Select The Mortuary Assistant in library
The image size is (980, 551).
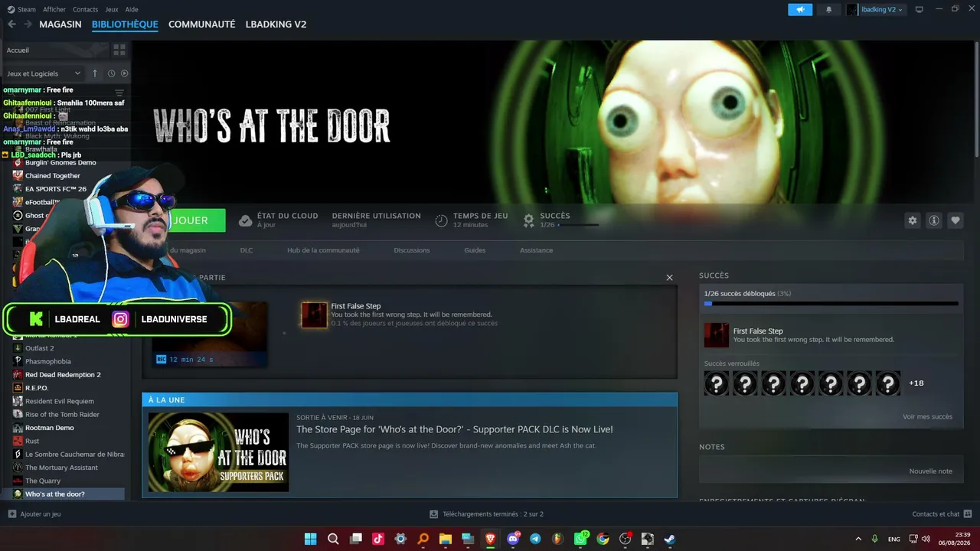click(x=62, y=468)
